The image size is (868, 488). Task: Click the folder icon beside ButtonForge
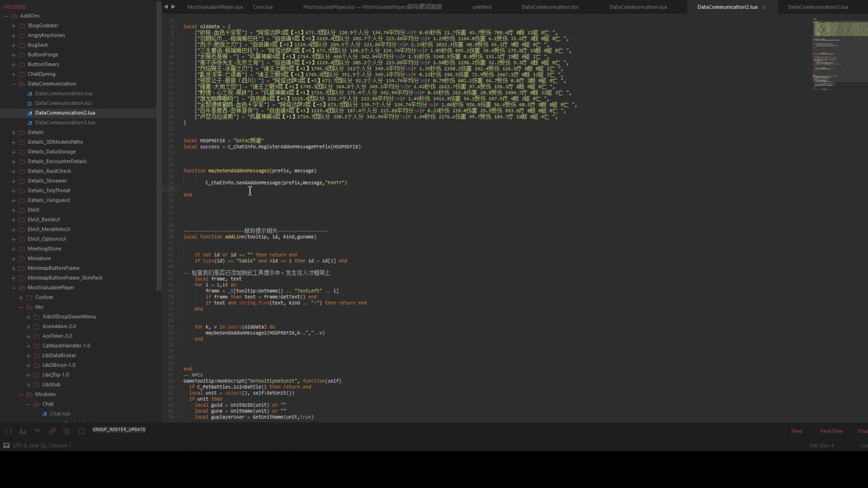point(22,55)
